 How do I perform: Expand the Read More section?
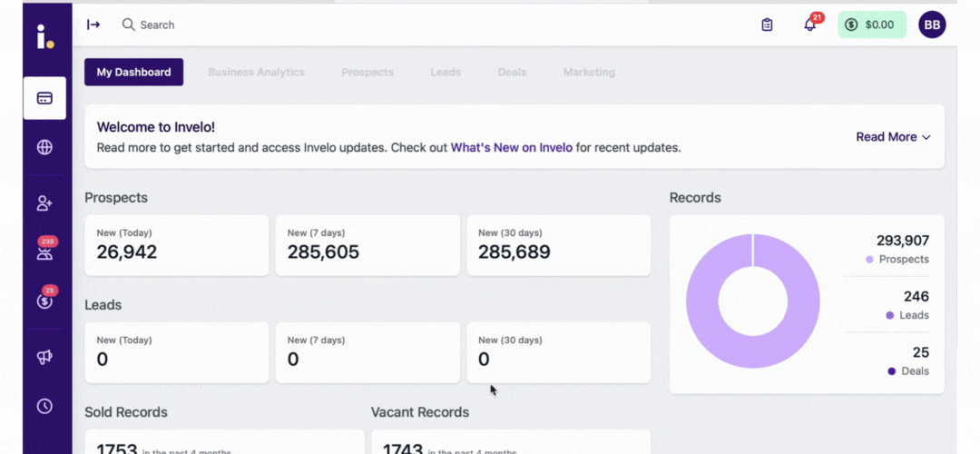point(893,137)
